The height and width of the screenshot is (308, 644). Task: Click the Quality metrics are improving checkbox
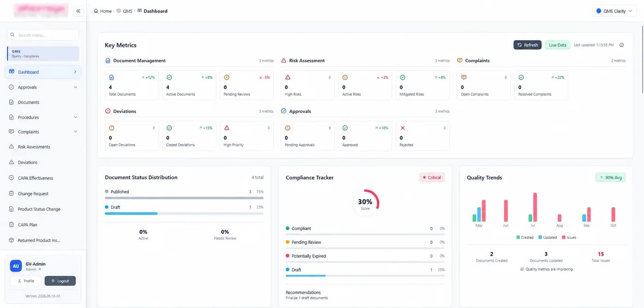point(522,269)
